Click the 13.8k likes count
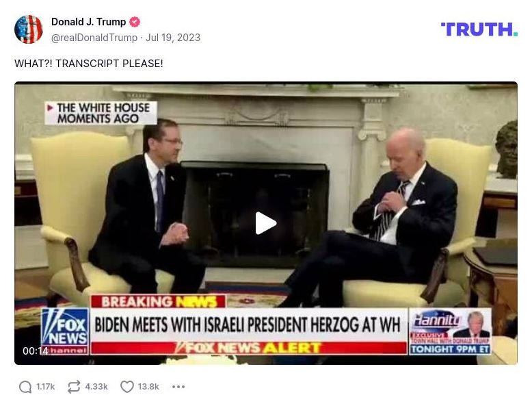 pyautogui.click(x=148, y=387)
